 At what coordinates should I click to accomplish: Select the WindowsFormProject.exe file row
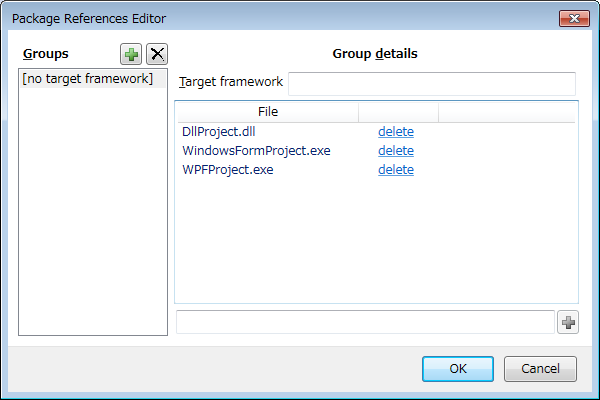click(x=376, y=151)
